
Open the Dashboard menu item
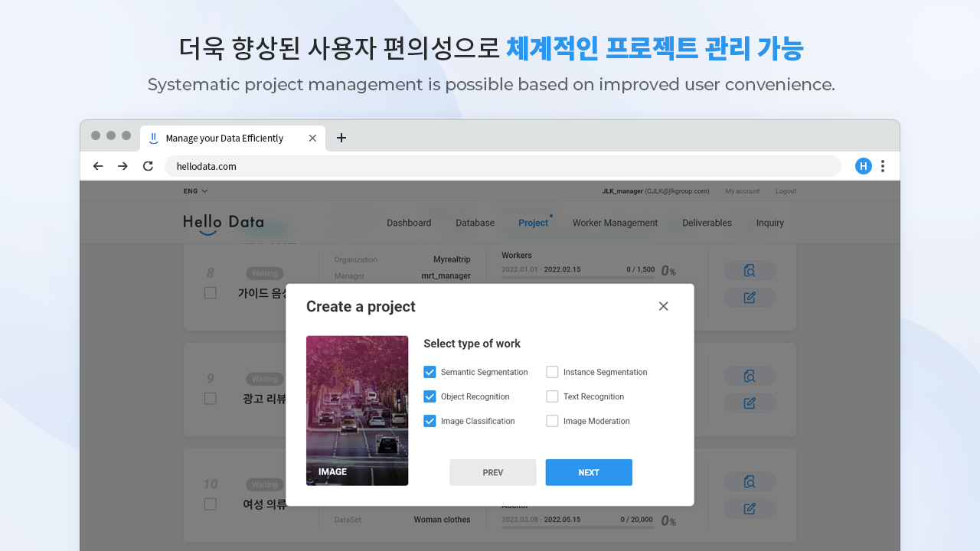(x=409, y=223)
